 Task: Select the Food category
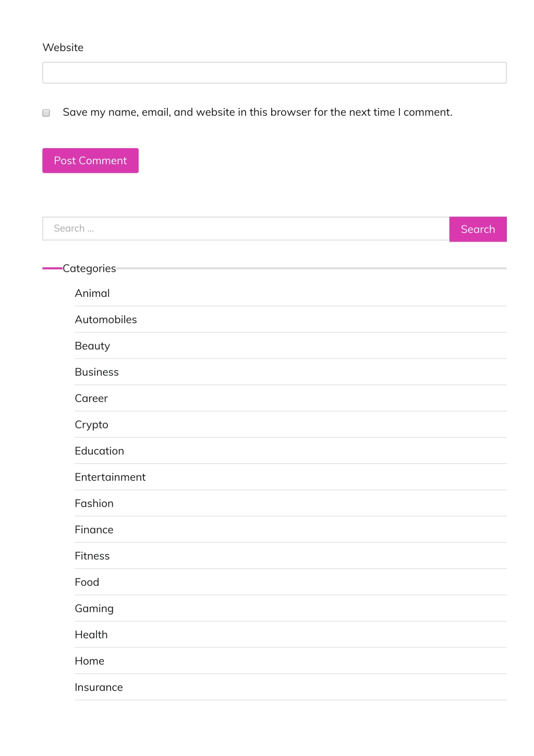click(87, 582)
